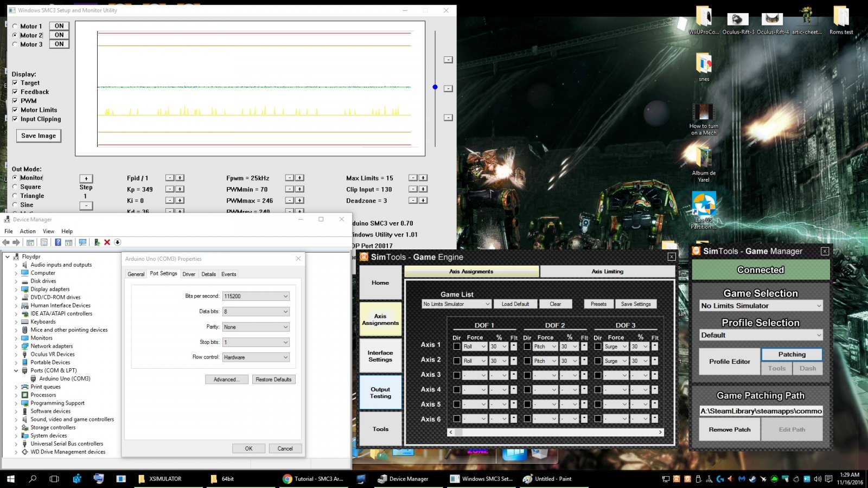Click the Properties sheet icon in Device Manager toolbar
Viewport: 868px width, 488px height.
pos(44,242)
